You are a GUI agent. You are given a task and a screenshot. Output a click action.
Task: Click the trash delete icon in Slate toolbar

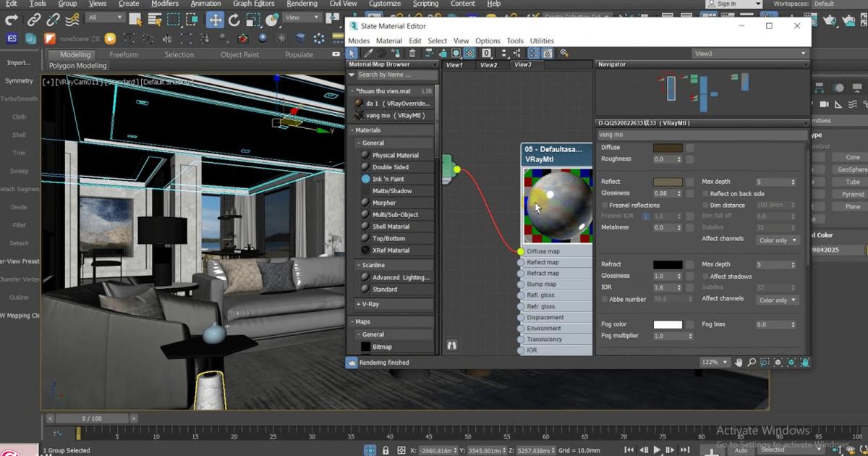click(412, 53)
